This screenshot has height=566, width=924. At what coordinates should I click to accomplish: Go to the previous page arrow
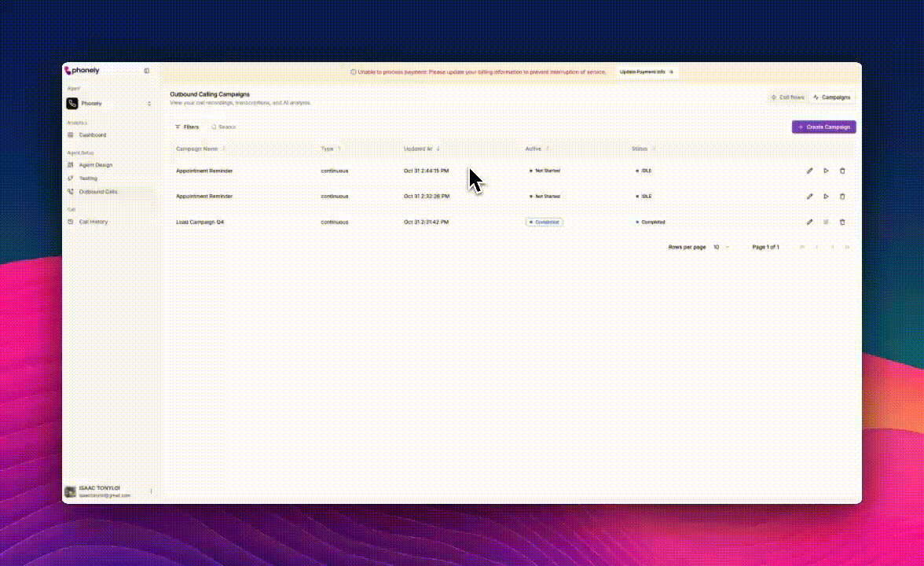[x=817, y=247]
